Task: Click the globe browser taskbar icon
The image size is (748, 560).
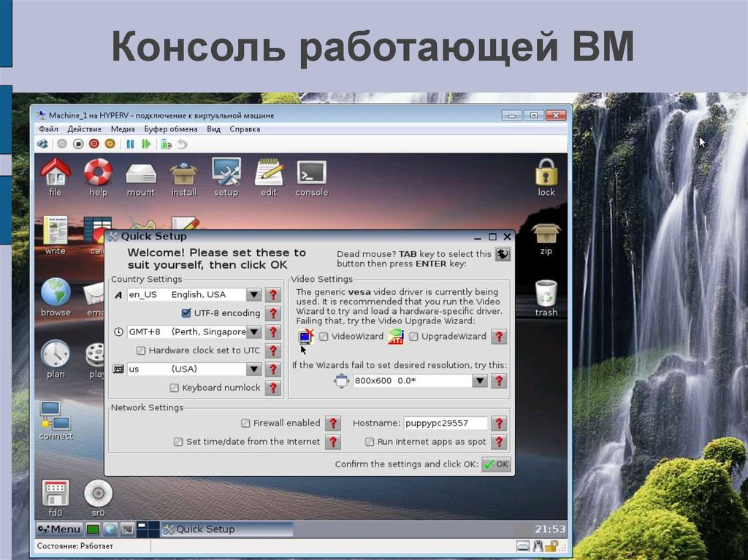Action: coord(110,529)
